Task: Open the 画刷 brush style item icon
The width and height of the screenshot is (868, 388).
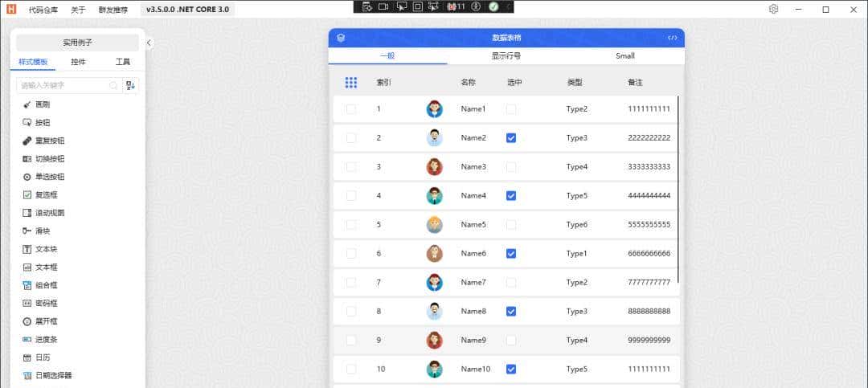Action: [x=27, y=104]
